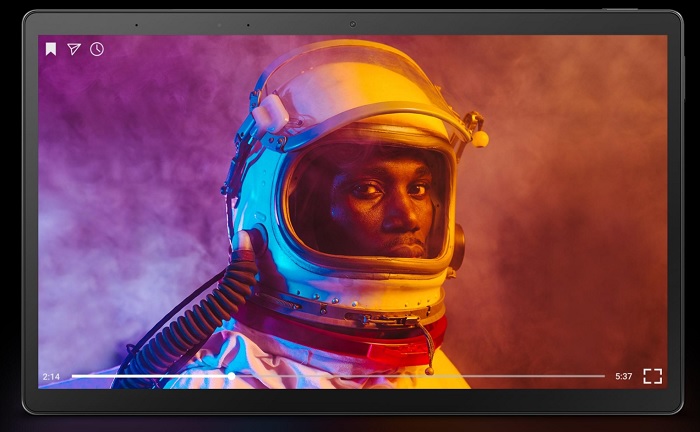Tap the orange smoke area right of the helmet
The width and height of the screenshot is (700, 432).
pos(567,201)
